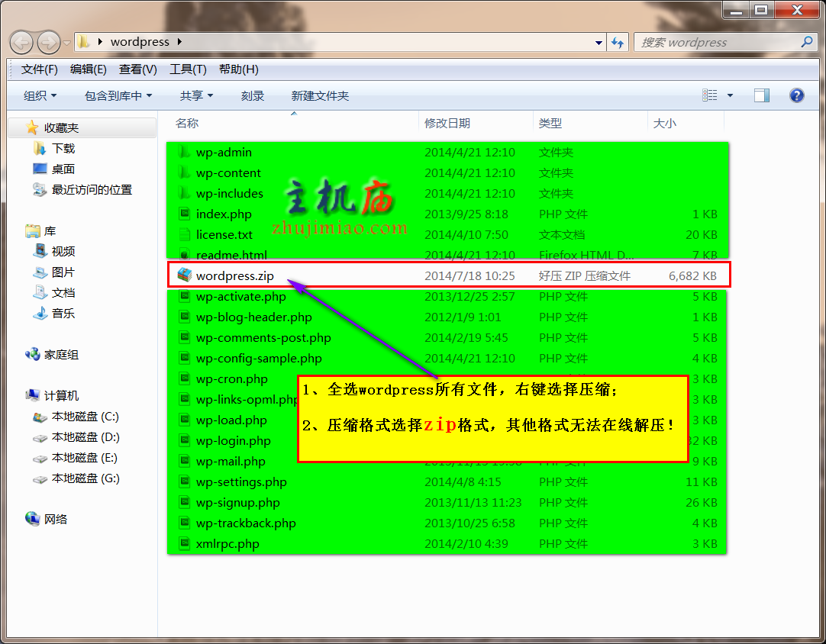The image size is (826, 644).
Task: Click the 刻录 toolbar button
Action: [x=253, y=96]
